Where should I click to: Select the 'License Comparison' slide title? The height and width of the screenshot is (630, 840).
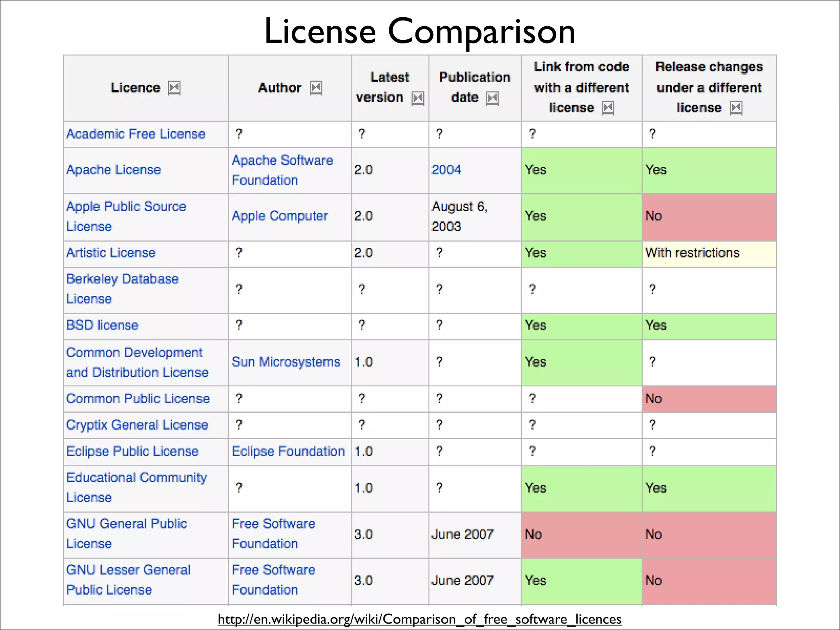[x=420, y=31]
